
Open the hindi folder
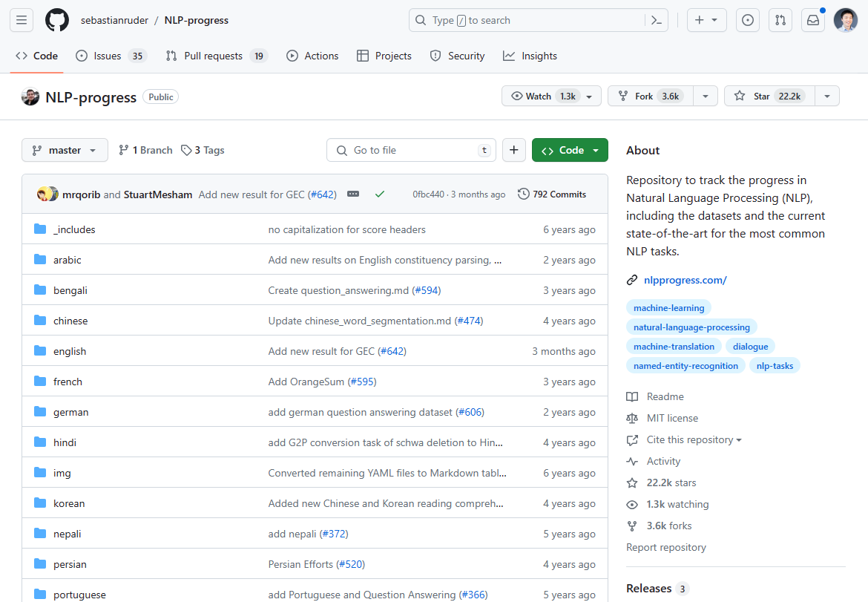click(x=65, y=442)
